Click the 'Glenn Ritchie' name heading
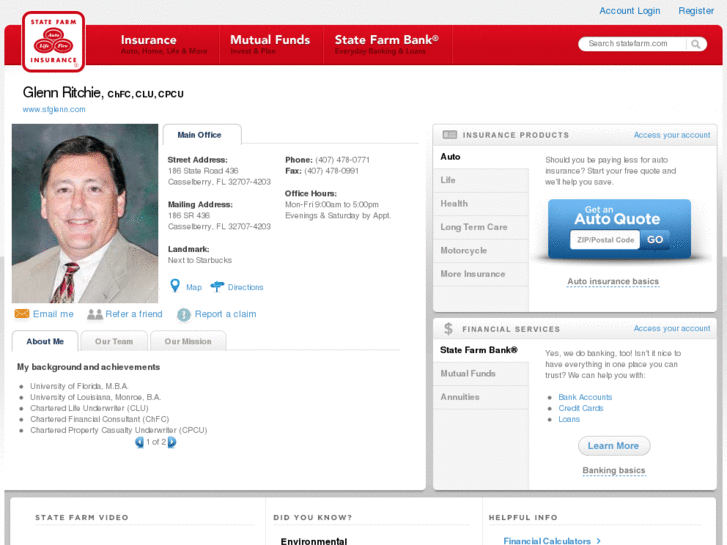The width and height of the screenshot is (727, 545). point(62,92)
